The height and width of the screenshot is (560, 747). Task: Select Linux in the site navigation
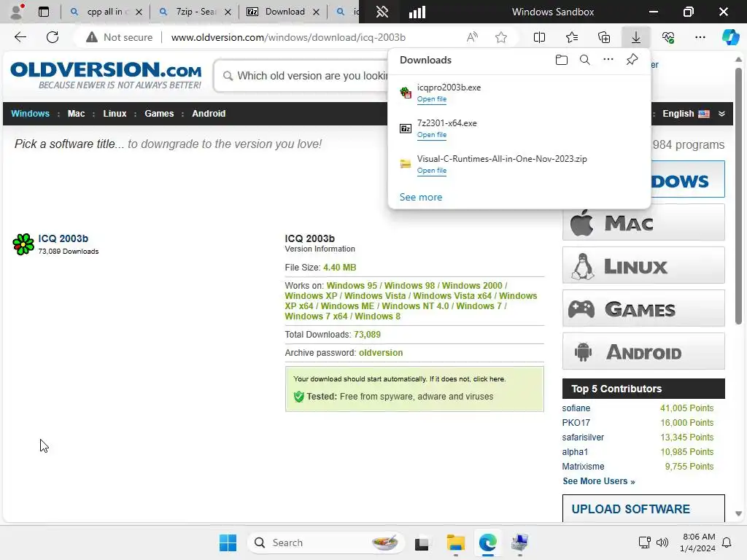(x=115, y=113)
